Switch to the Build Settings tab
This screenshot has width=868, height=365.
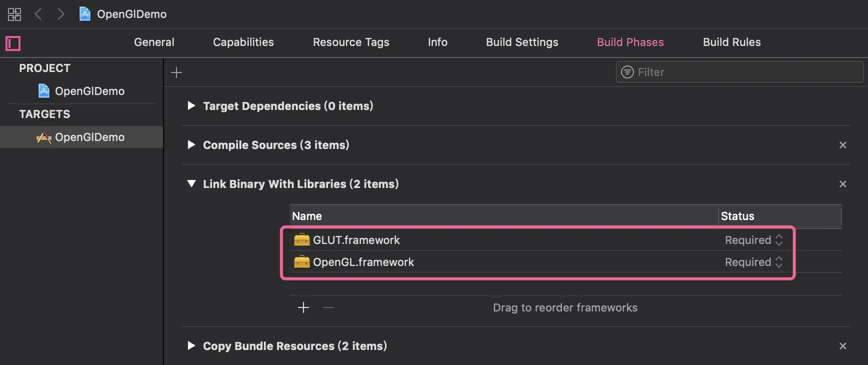point(522,42)
